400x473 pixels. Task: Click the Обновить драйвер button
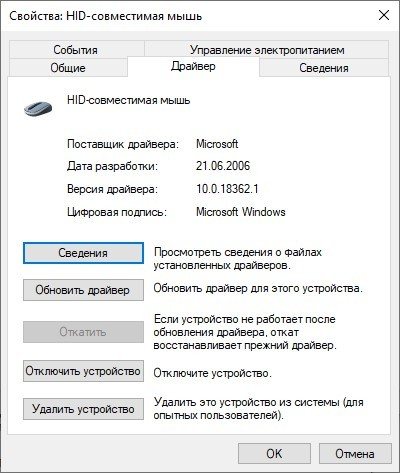[x=83, y=290]
